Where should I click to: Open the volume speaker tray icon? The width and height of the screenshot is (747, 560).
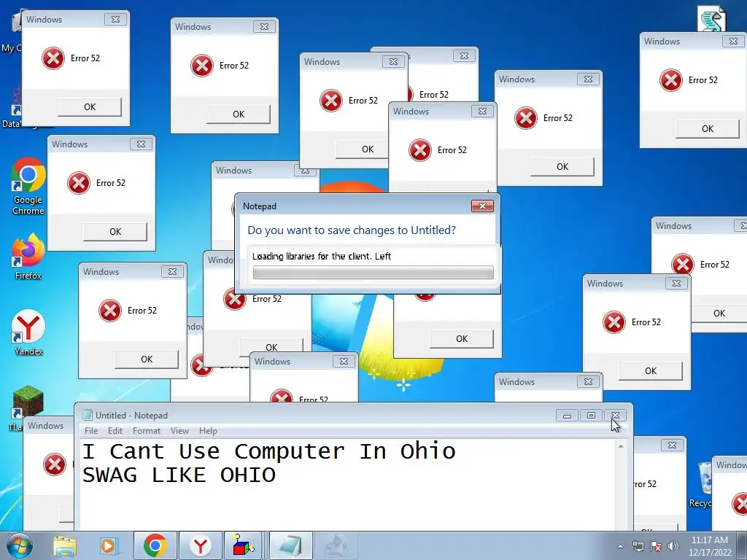(x=673, y=546)
